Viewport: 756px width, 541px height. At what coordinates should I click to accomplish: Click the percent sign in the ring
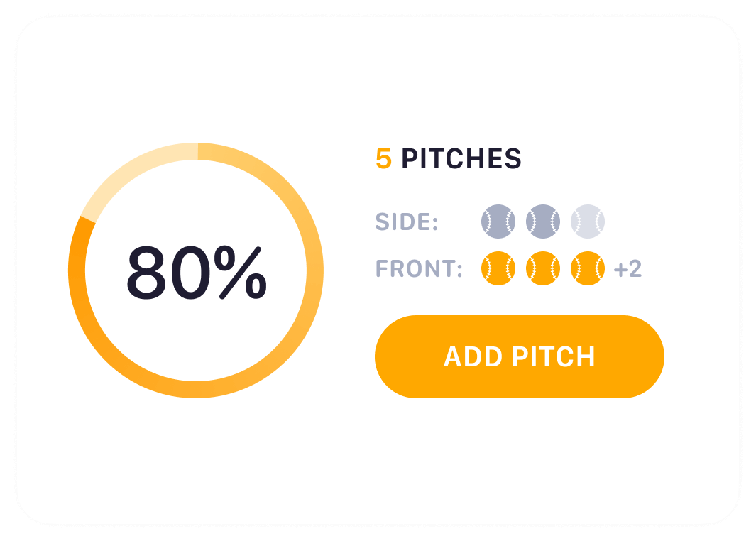[240, 273]
